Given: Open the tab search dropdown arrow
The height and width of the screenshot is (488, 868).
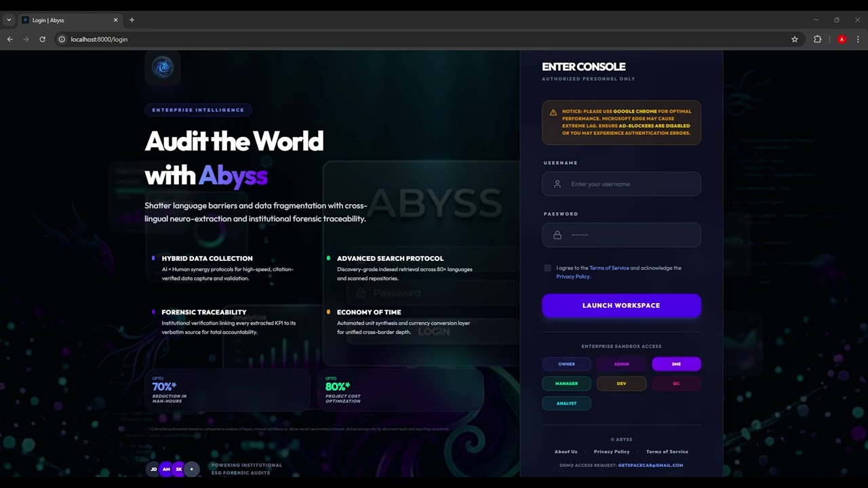Looking at the screenshot, I should point(9,20).
